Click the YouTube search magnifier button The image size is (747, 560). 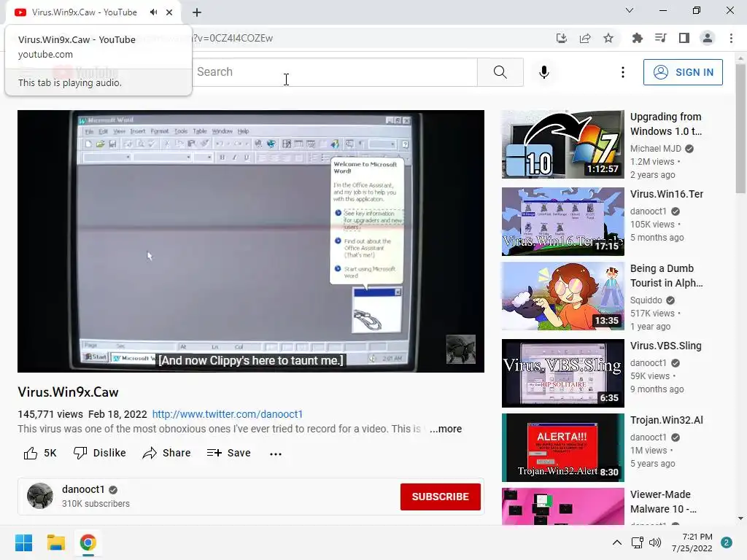pos(500,72)
